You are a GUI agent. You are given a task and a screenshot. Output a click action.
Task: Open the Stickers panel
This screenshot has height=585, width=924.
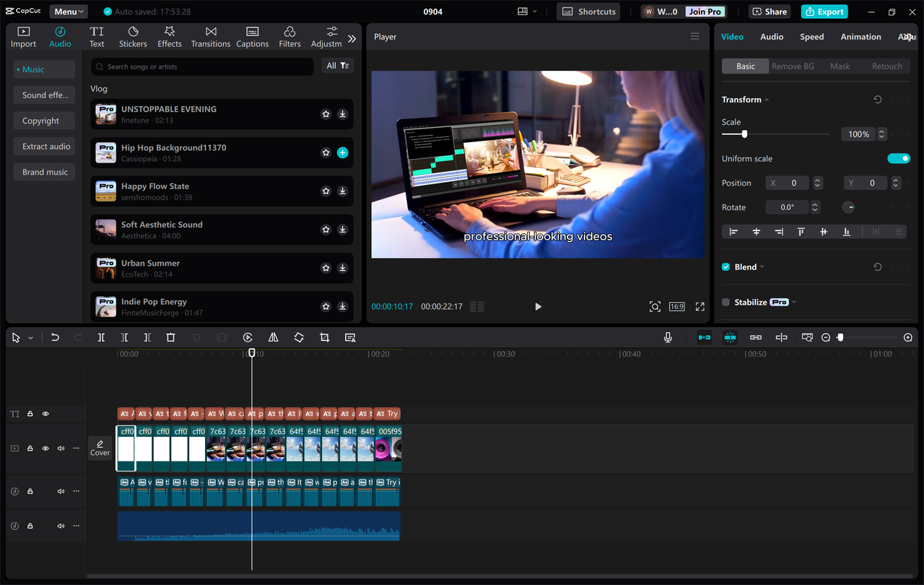click(x=133, y=36)
